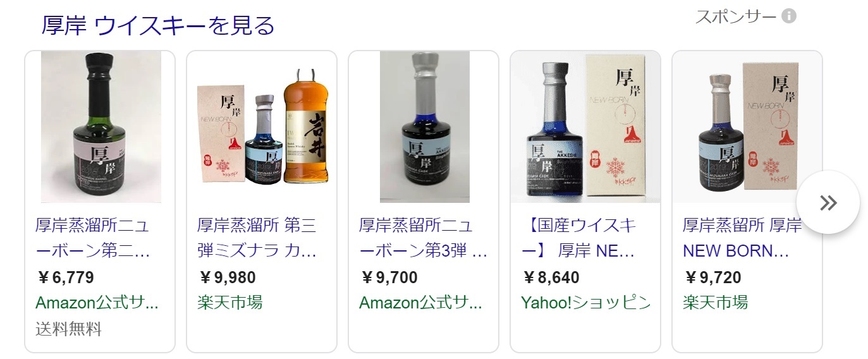868x359 pixels.
Task: Open 【国産ウイスキー】厚岸 NE... product title
Action: 579,238
